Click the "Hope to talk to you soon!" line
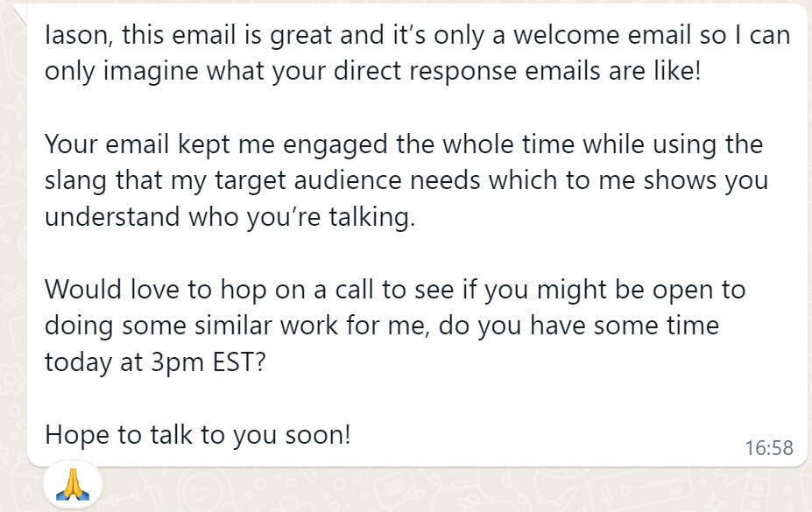Viewport: 812px width, 512px height. [x=197, y=434]
